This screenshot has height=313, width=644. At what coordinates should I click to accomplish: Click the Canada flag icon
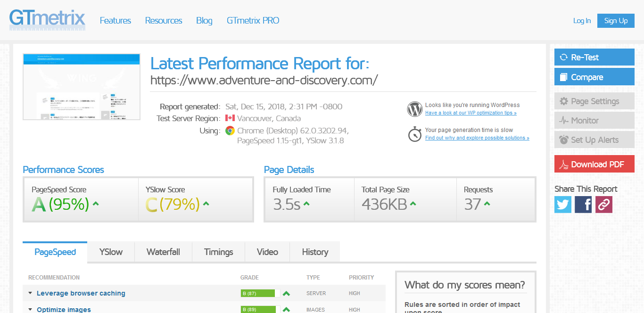coord(230,118)
